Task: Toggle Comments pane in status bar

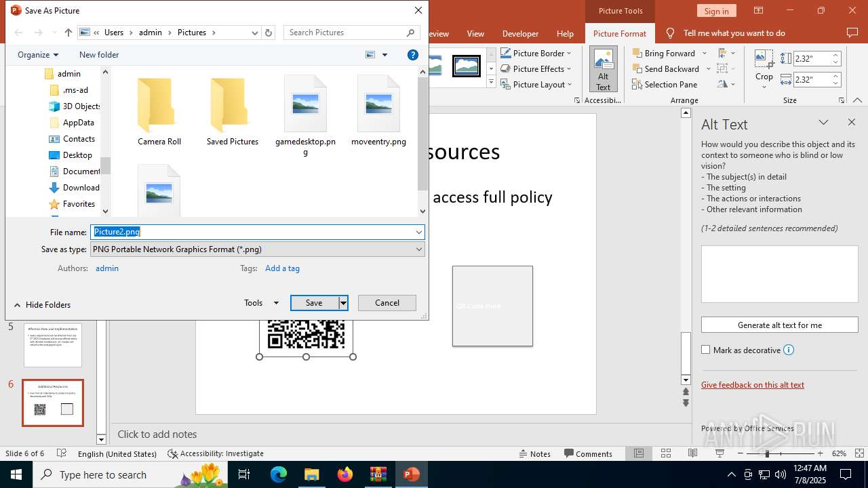Action: 589,453
